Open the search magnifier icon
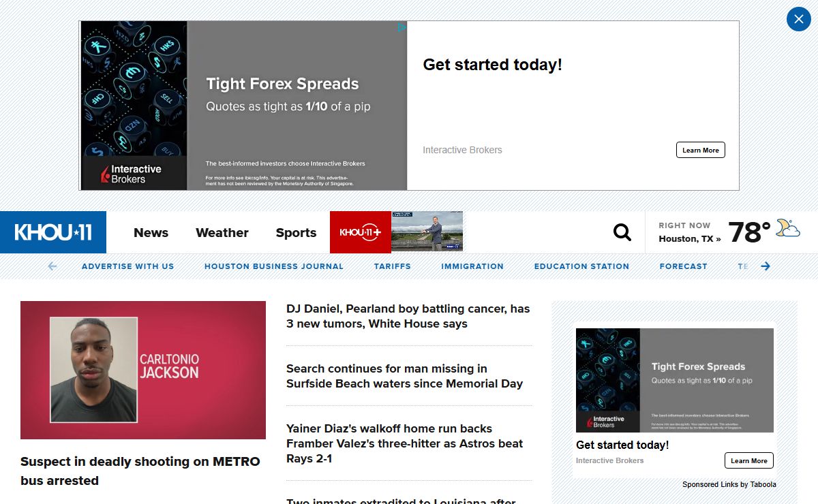 tap(622, 232)
